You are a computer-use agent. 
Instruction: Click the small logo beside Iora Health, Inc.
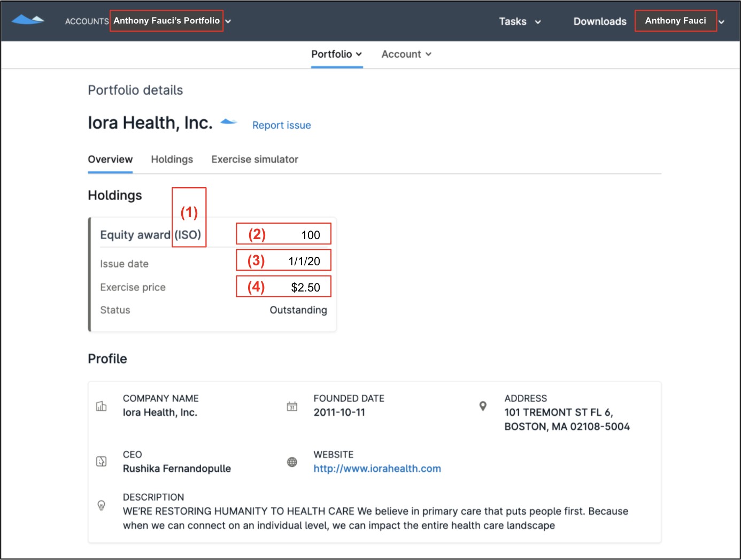[228, 122]
